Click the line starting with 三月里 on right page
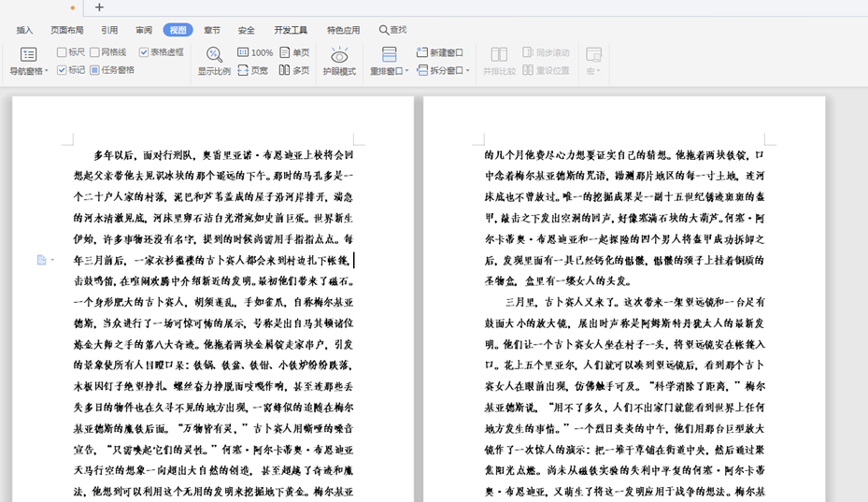868x502 pixels. coord(635,303)
